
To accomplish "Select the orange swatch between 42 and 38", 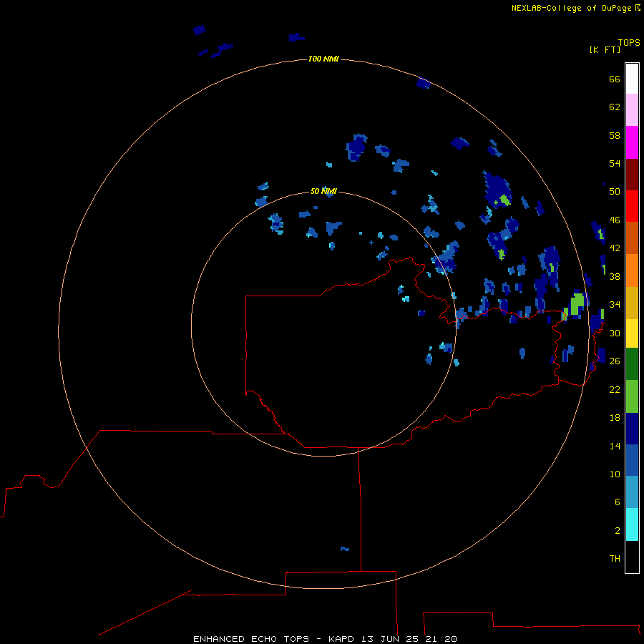I will click(632, 270).
